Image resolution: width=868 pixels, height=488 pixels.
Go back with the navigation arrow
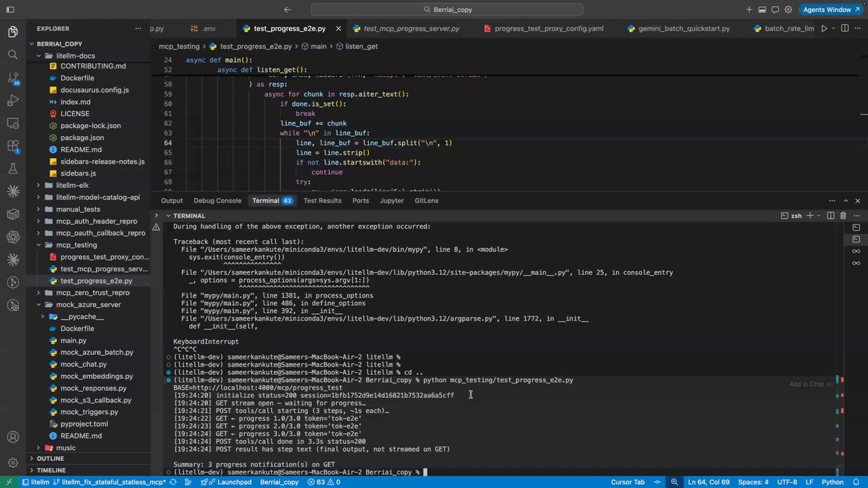click(x=288, y=9)
